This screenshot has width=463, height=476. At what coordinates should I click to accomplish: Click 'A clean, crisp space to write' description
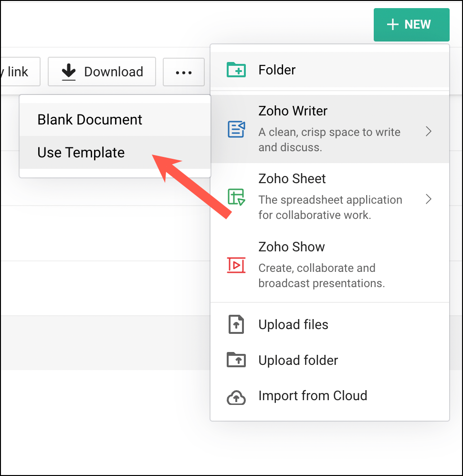[x=329, y=140]
